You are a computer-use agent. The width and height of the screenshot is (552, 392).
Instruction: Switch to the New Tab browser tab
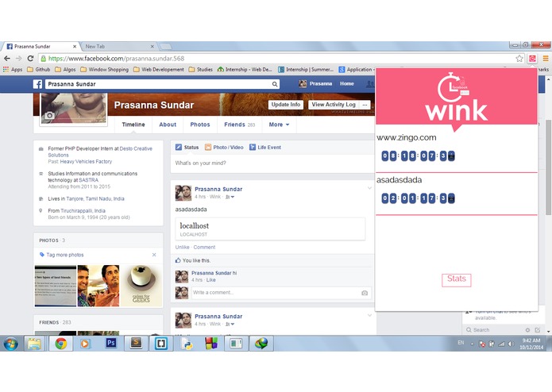[120, 46]
